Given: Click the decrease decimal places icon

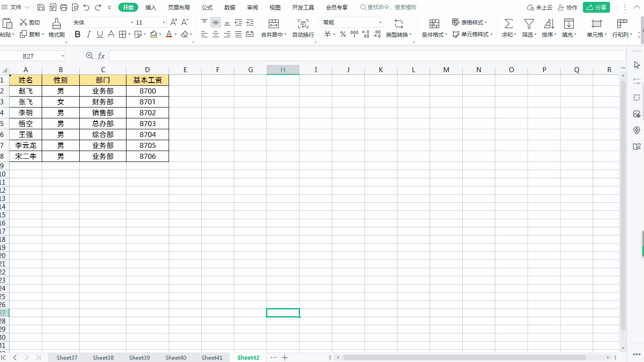Looking at the screenshot, I should click(377, 34).
